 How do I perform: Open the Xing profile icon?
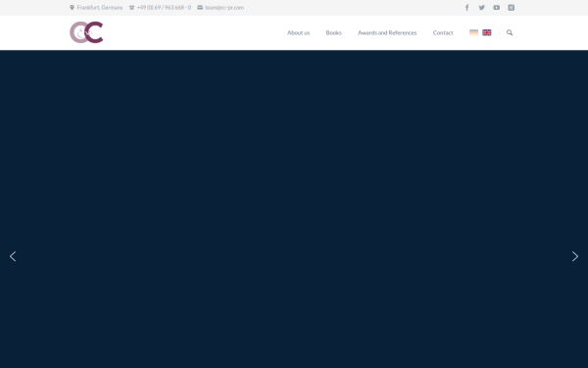point(512,8)
